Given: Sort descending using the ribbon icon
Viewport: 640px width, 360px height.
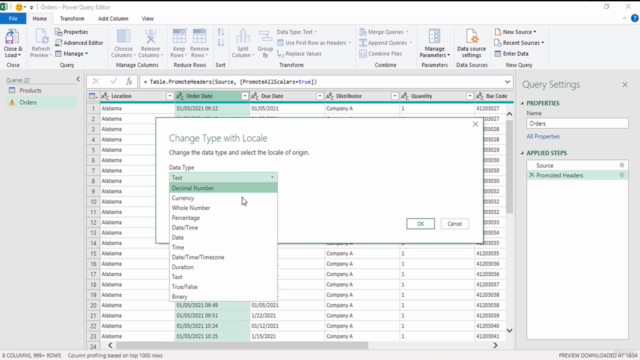Looking at the screenshot, I should click(221, 42).
